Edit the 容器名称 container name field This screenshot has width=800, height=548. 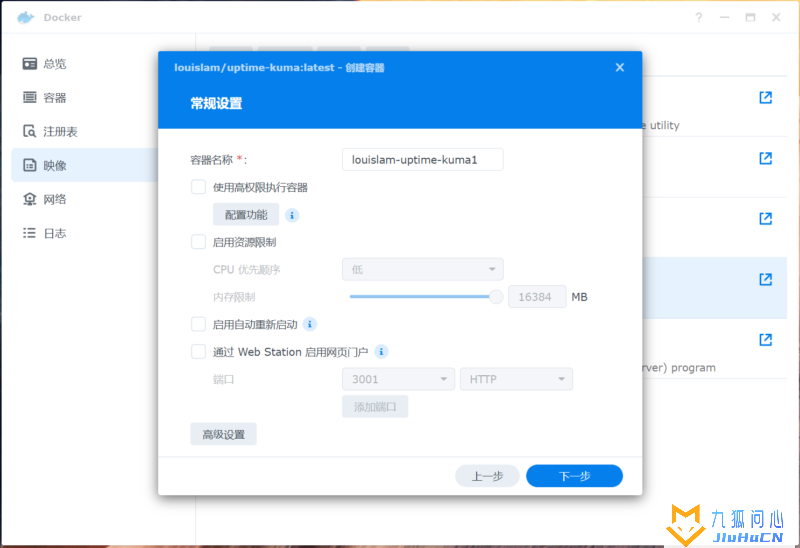pyautogui.click(x=422, y=160)
